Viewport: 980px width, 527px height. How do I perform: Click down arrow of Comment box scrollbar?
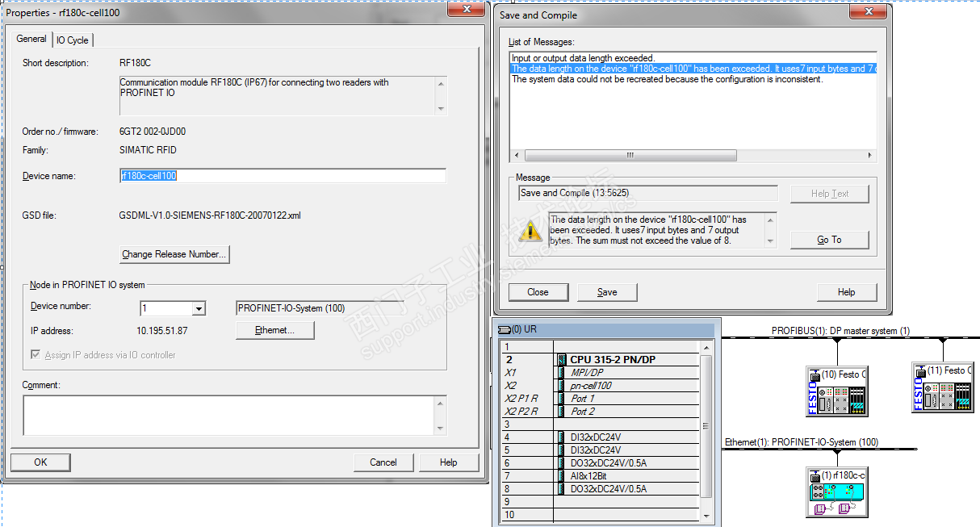pos(441,429)
